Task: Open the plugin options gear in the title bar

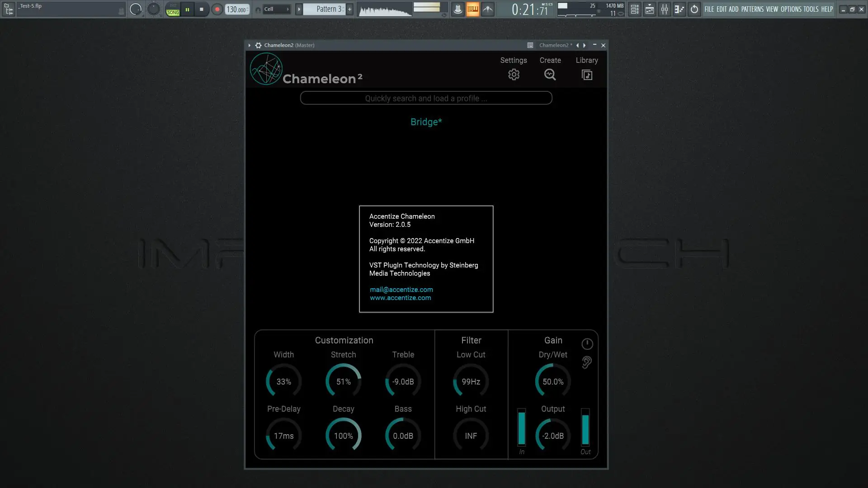Action: tap(258, 45)
